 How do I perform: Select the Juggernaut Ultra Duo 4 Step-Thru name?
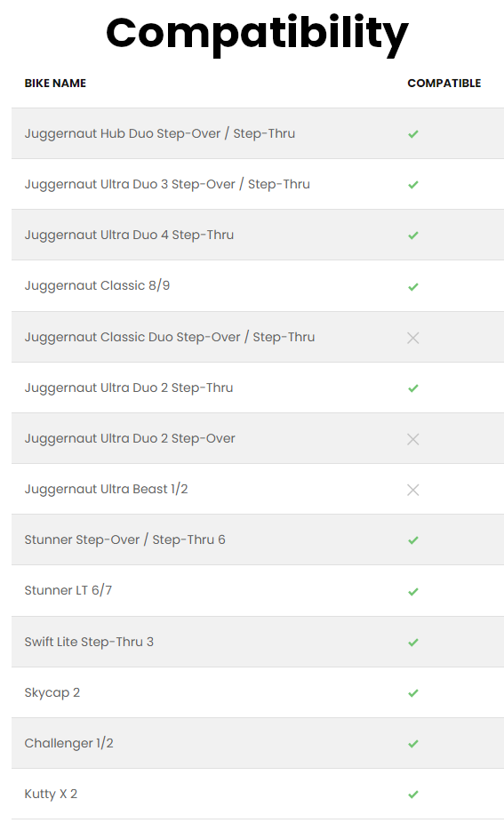coord(129,235)
